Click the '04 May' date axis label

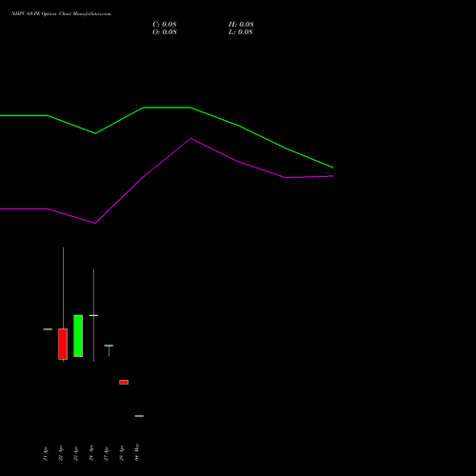tap(137, 452)
